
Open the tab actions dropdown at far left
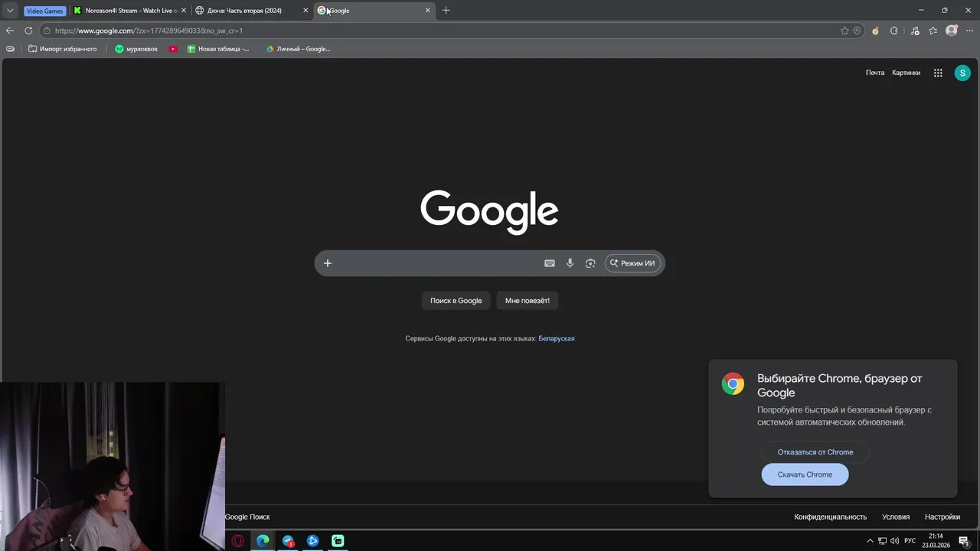pyautogui.click(x=10, y=11)
